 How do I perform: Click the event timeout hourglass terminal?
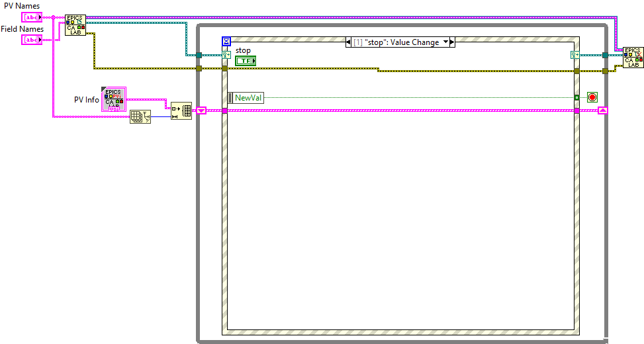pyautogui.click(x=226, y=42)
